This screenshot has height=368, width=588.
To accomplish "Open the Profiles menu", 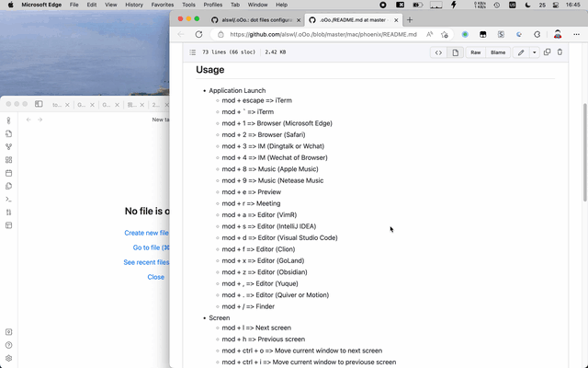I will [212, 5].
